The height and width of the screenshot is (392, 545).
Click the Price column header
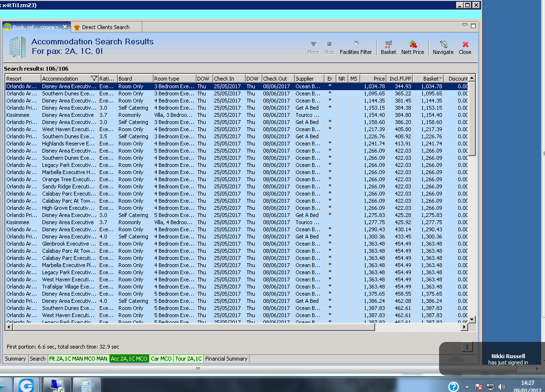[x=373, y=79]
